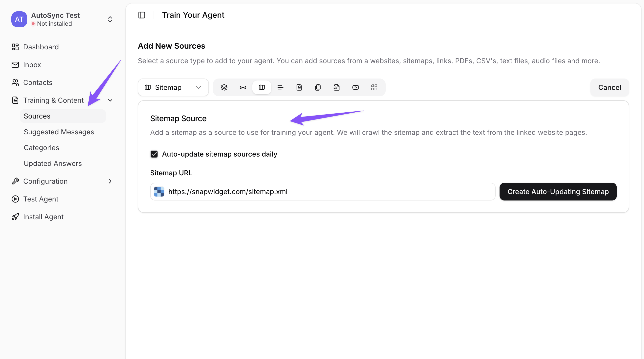
Task: Select the text lines source icon
Action: click(x=280, y=87)
